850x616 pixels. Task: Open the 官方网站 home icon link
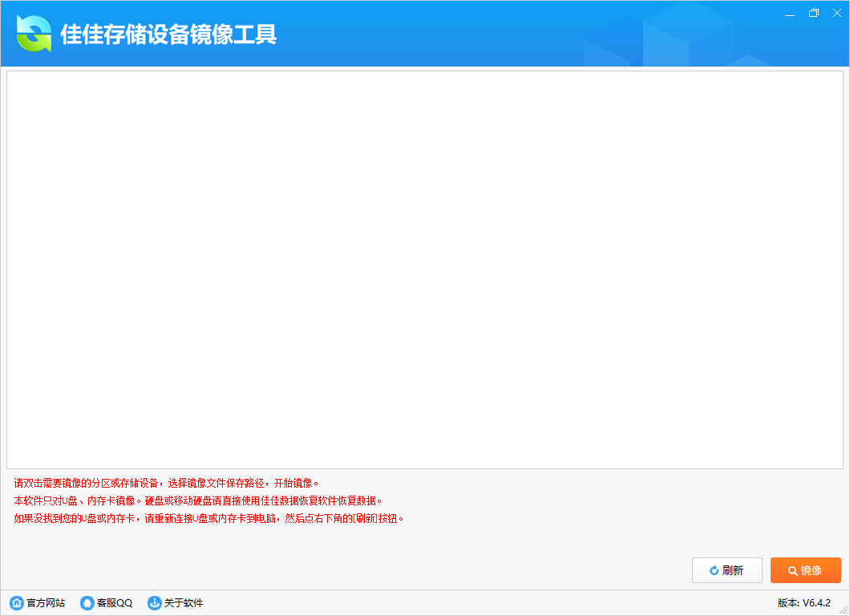[x=17, y=602]
